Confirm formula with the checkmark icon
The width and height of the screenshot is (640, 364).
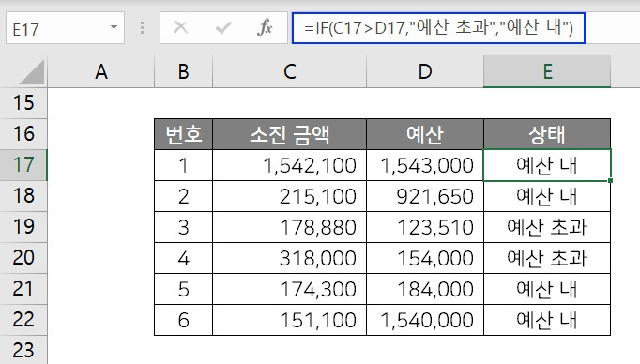223,28
